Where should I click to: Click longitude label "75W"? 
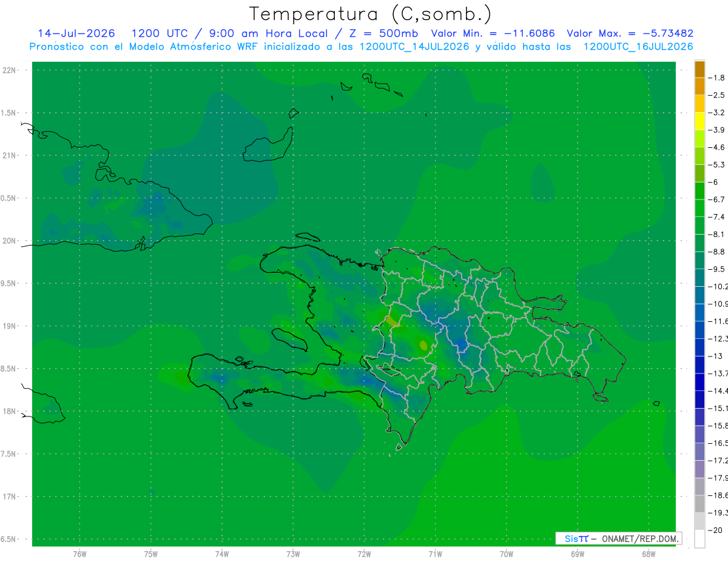(150, 554)
